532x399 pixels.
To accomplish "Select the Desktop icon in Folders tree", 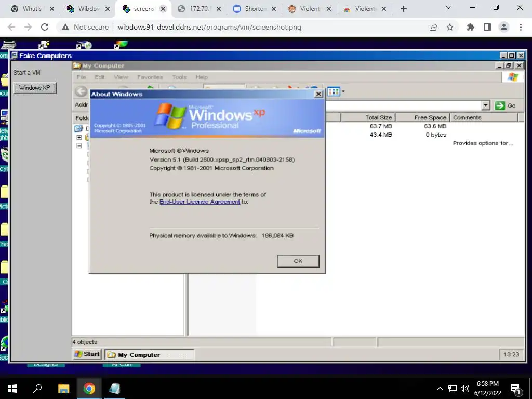I will pos(79,128).
